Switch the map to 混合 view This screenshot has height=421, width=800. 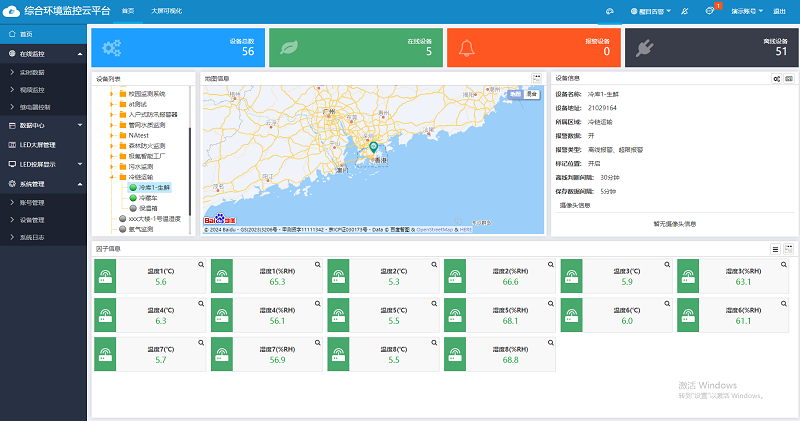[530, 93]
